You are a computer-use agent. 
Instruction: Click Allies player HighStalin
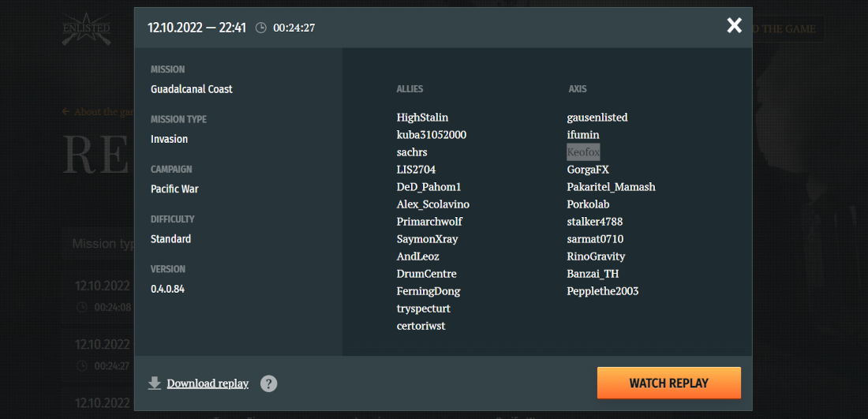(422, 118)
